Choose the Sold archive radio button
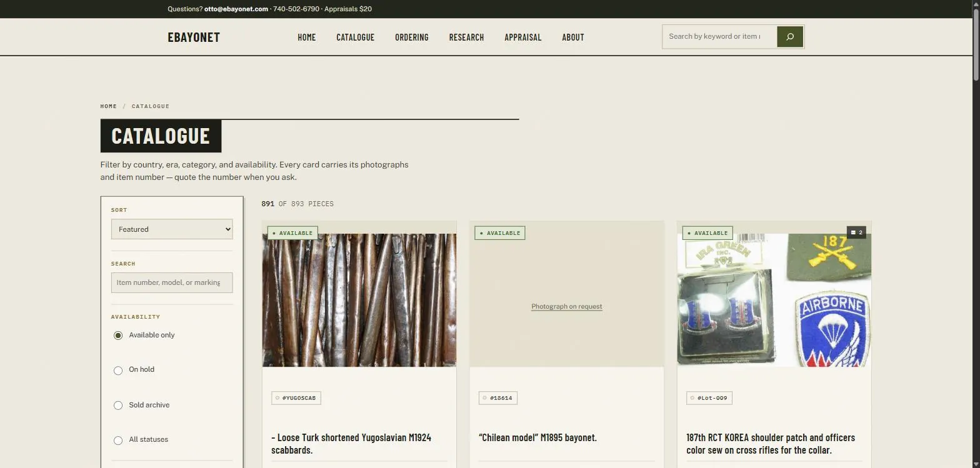 coord(118,406)
